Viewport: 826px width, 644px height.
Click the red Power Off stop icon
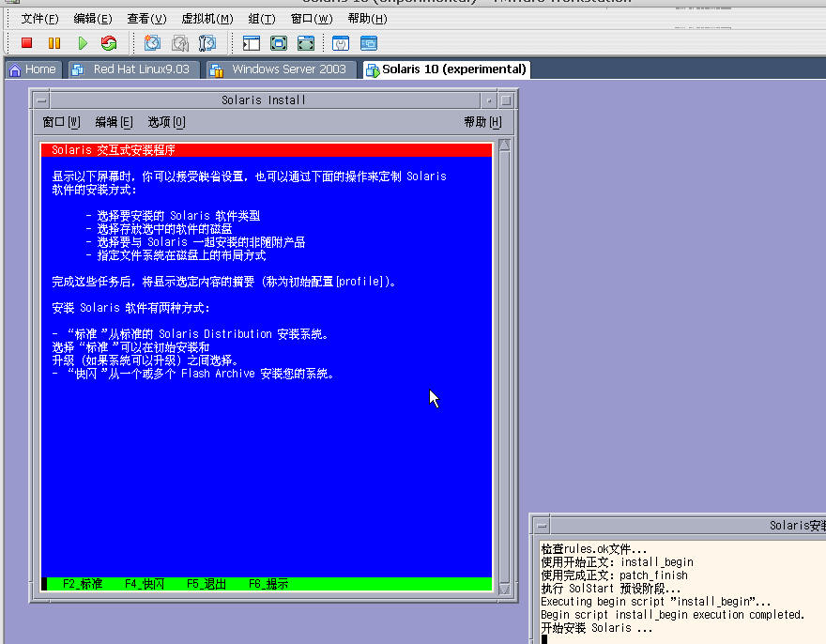[x=27, y=43]
